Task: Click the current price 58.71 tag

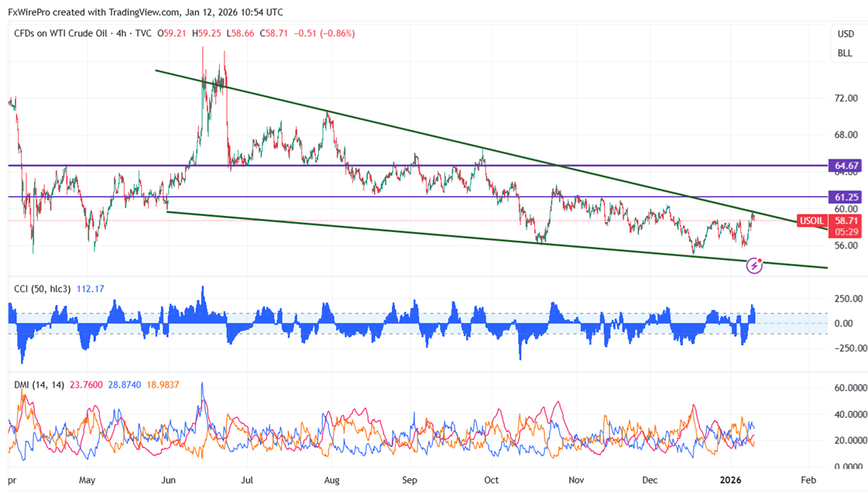Action: pyautogui.click(x=846, y=221)
